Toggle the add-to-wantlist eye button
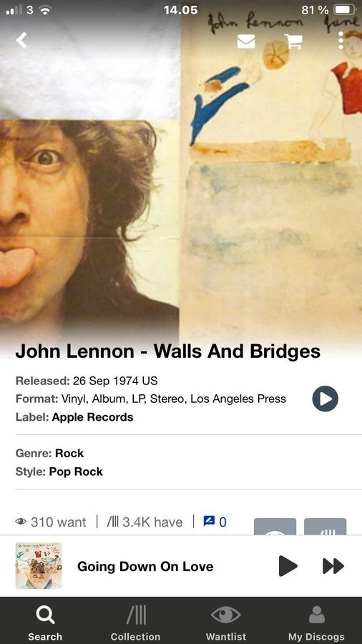 [275, 527]
